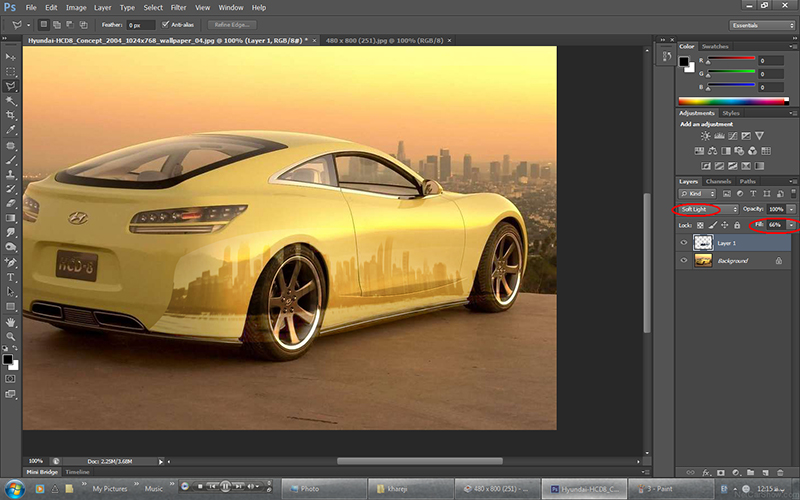Choose New selection mode in options bar
This screenshot has height=500, width=800.
44,24
